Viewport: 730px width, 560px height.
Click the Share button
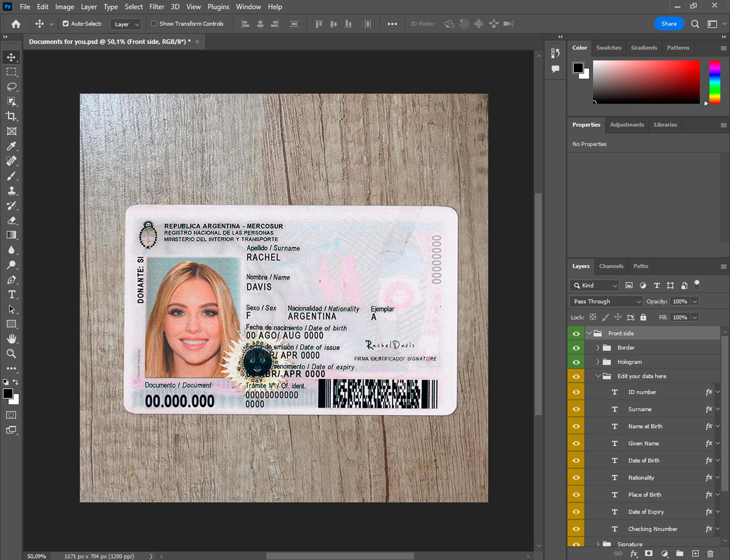point(669,23)
